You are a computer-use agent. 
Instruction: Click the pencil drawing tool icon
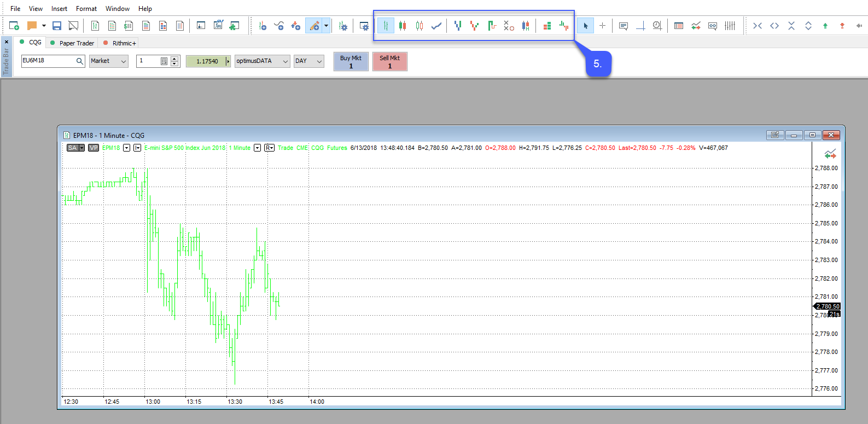click(314, 26)
